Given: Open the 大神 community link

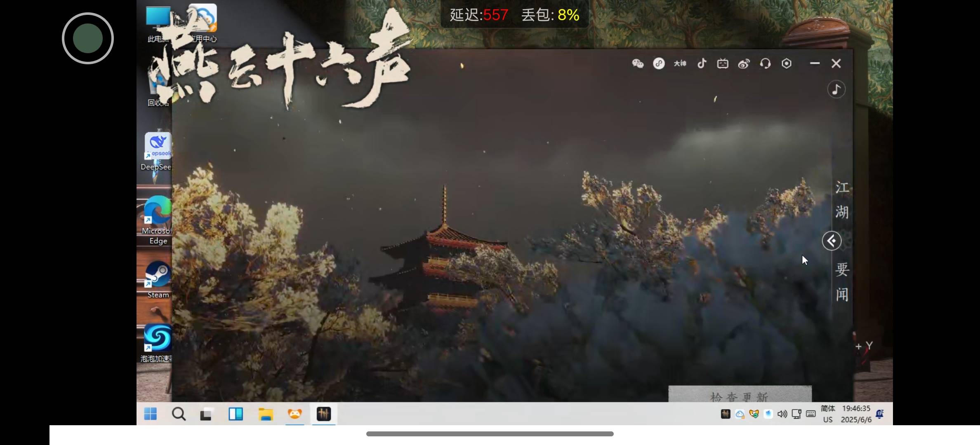Looking at the screenshot, I should tap(680, 63).
